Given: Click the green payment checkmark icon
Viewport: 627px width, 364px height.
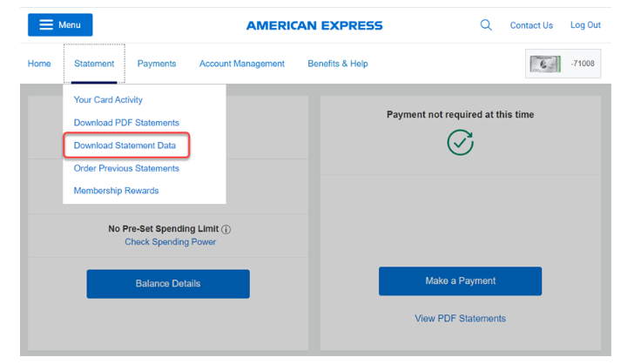Looking at the screenshot, I should click(x=460, y=142).
